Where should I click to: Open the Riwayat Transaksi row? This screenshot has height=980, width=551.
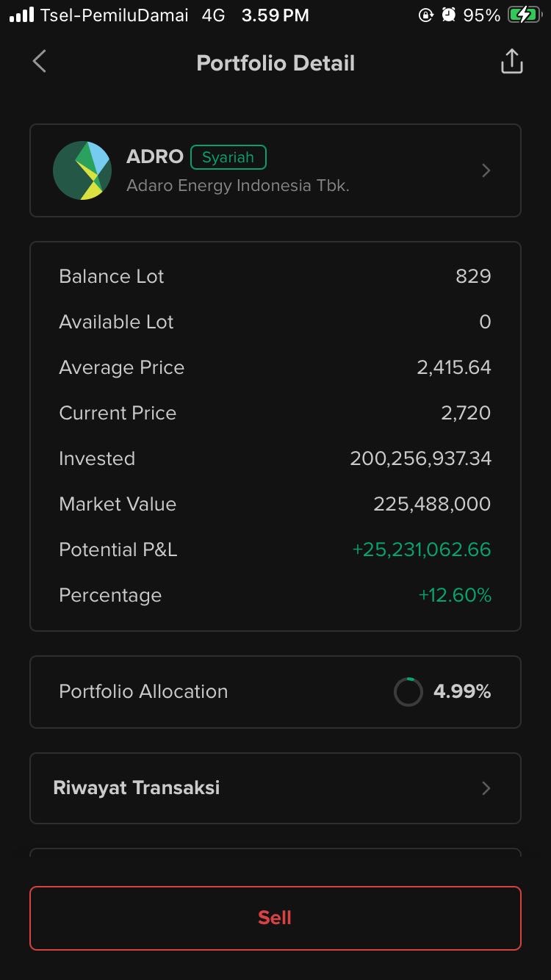tap(275, 788)
